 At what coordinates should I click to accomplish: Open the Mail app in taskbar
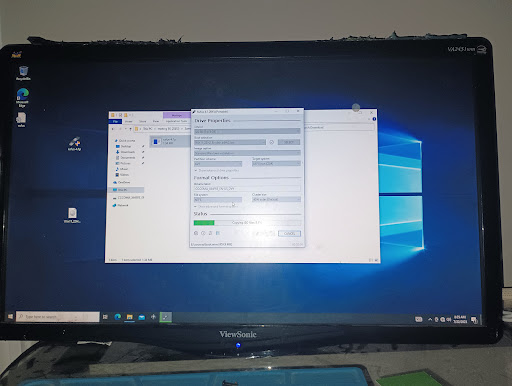(x=142, y=317)
